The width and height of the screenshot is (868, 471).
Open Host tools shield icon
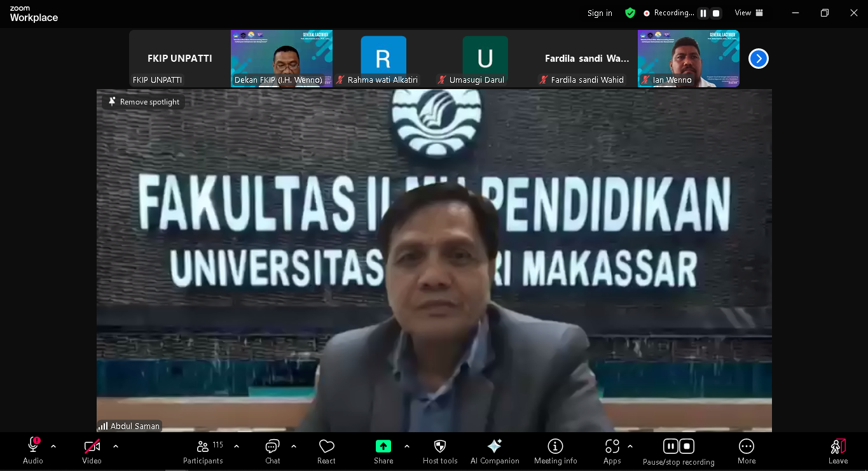[440, 447]
